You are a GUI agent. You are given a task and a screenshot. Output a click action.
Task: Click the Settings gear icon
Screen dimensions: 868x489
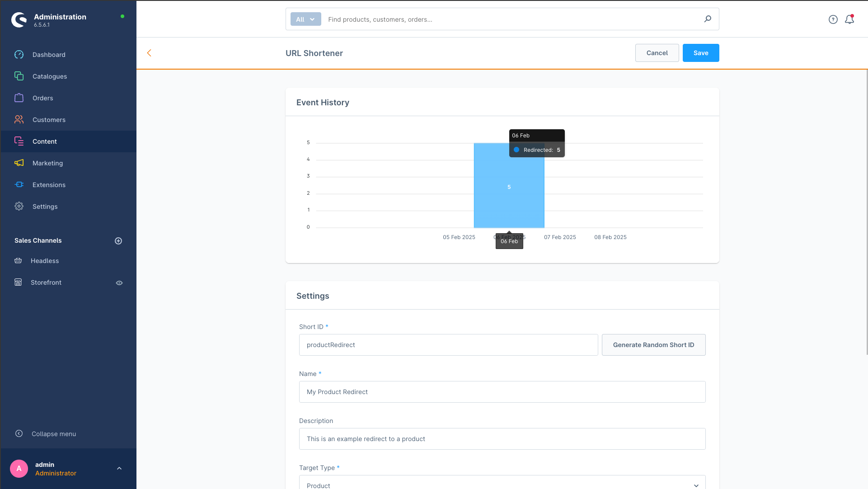coord(19,207)
